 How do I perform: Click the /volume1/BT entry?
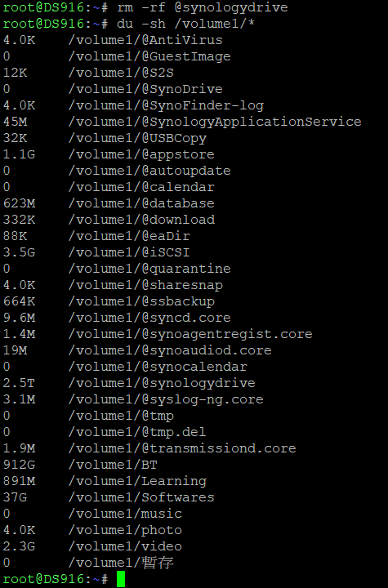coord(113,465)
